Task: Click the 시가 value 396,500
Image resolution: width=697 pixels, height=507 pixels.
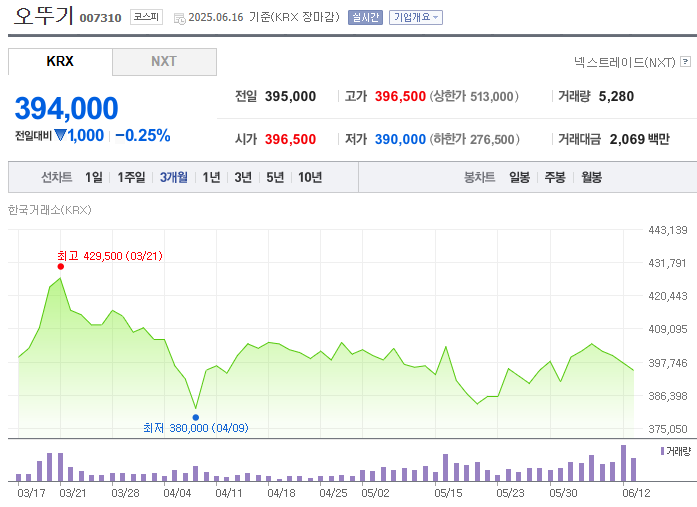Action: click(290, 140)
